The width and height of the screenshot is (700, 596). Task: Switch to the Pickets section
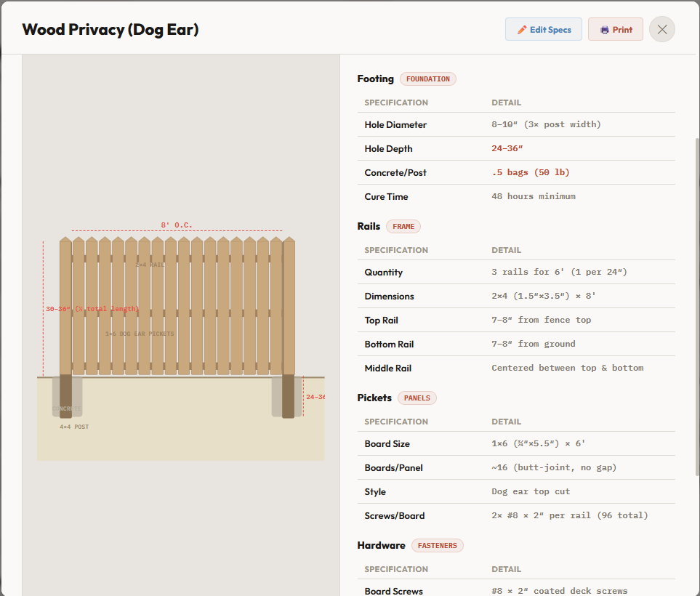[374, 398]
